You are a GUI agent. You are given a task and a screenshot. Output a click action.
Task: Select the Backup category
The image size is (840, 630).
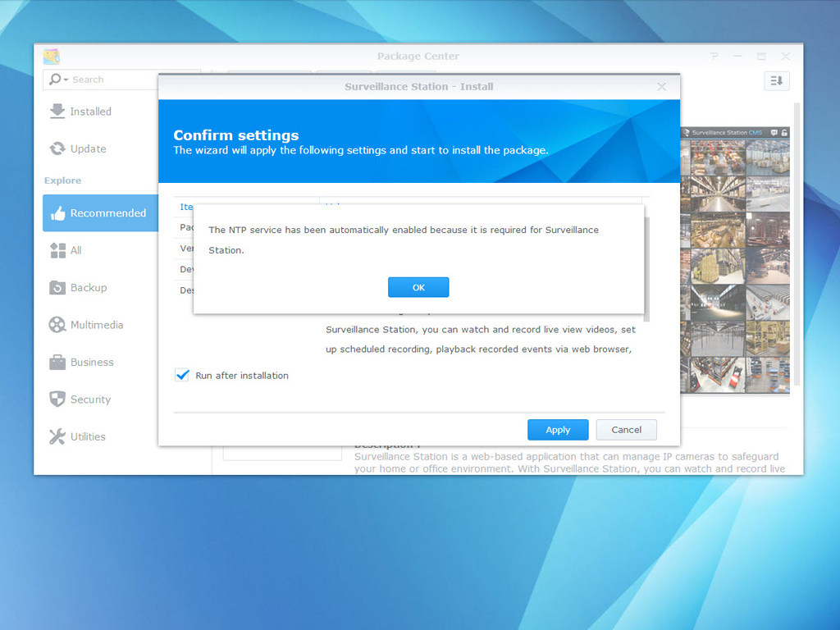tap(100, 288)
